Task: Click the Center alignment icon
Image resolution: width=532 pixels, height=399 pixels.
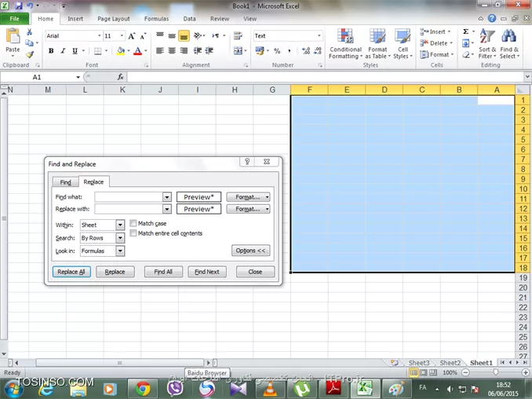Action: coord(172,51)
